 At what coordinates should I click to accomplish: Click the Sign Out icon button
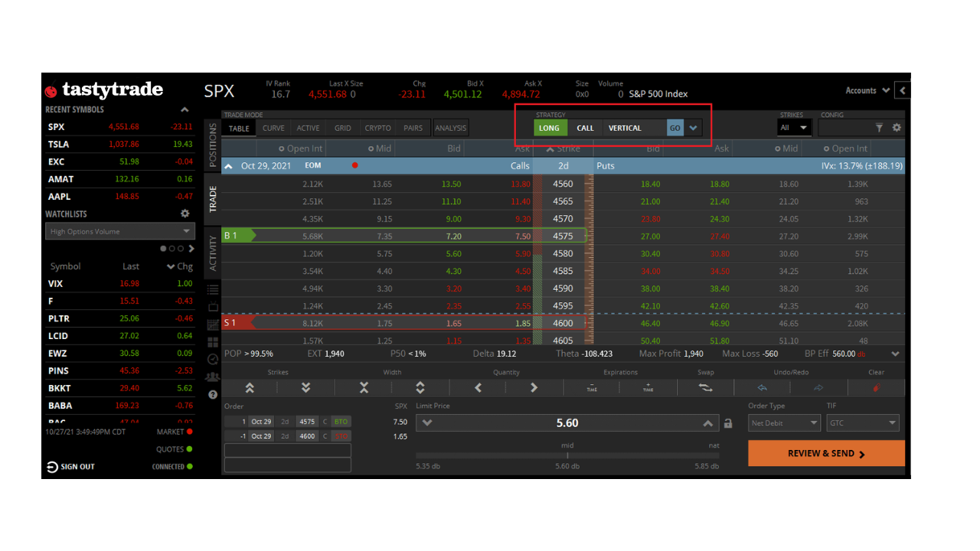(52, 467)
